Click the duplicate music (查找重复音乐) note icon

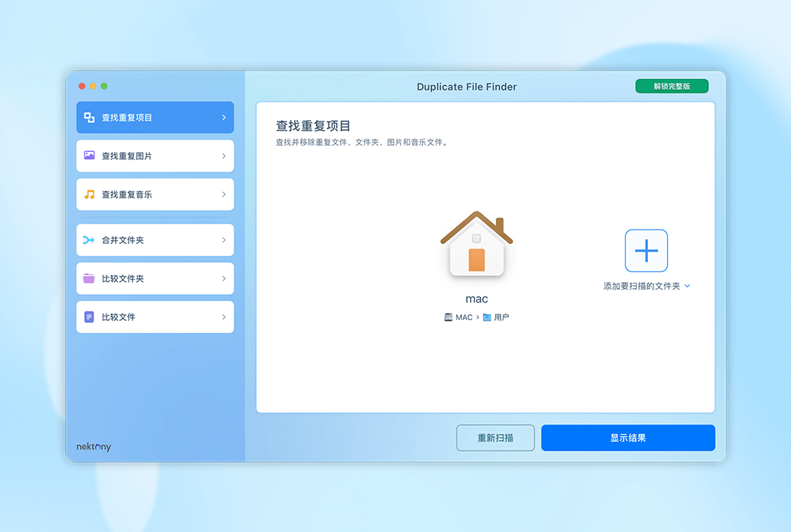tap(89, 194)
